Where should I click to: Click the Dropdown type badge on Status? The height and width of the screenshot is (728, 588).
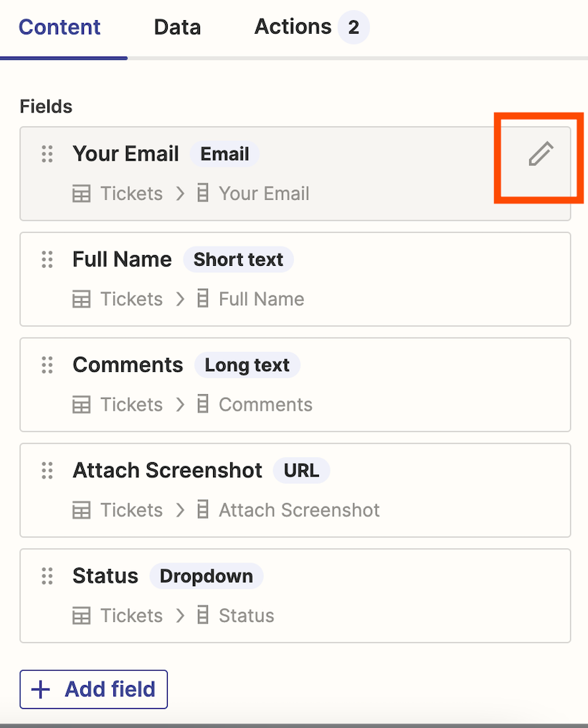206,576
